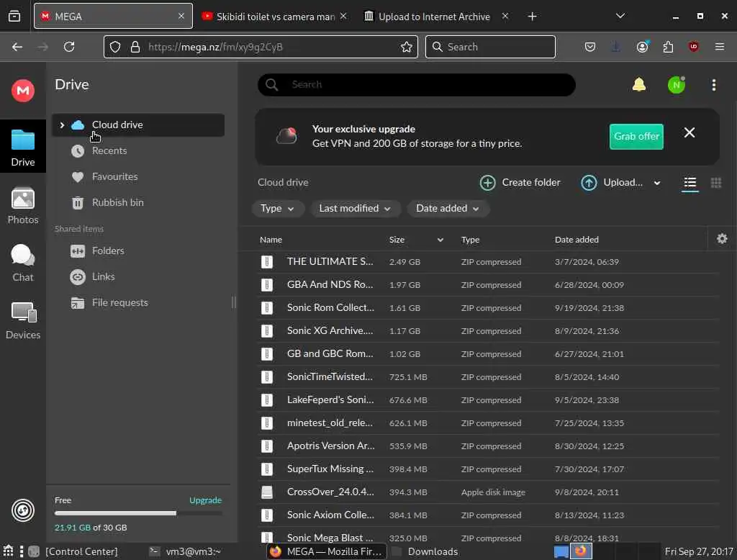Select Cloud drive in sidebar

coord(137,125)
